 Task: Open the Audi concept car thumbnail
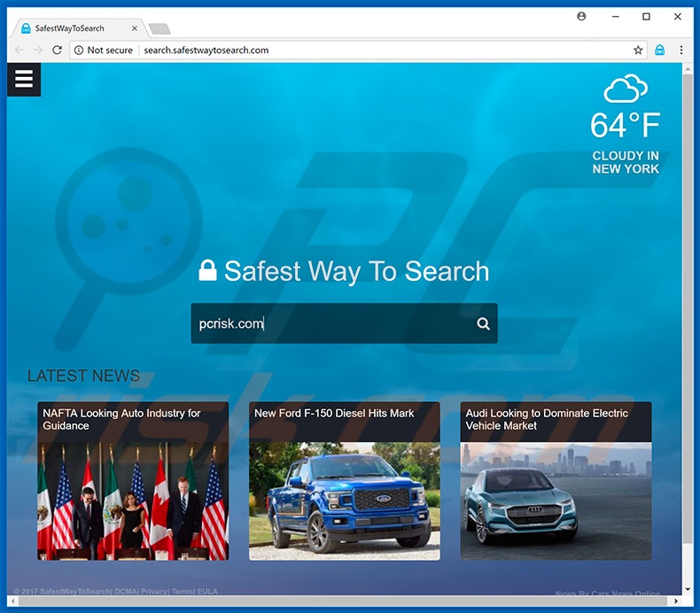tap(556, 500)
